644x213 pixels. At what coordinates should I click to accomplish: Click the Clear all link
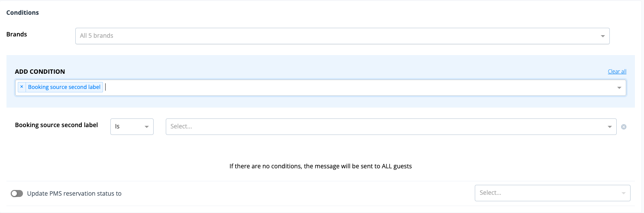(x=617, y=72)
